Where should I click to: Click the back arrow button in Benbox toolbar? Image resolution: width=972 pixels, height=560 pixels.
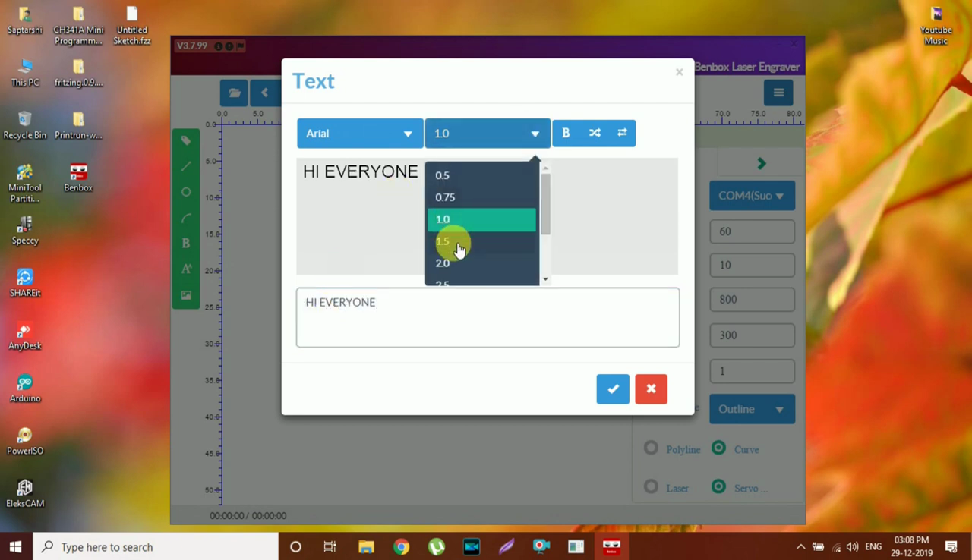pos(264,93)
